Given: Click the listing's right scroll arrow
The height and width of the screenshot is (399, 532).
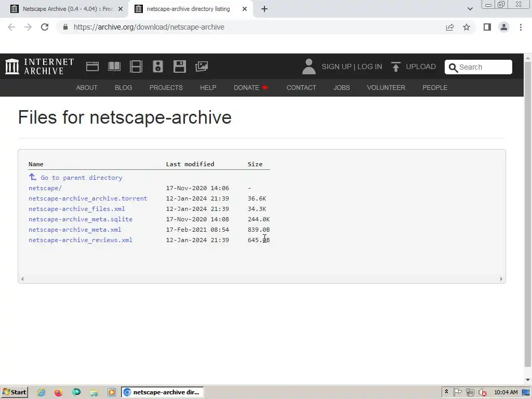Looking at the screenshot, I should point(501,279).
